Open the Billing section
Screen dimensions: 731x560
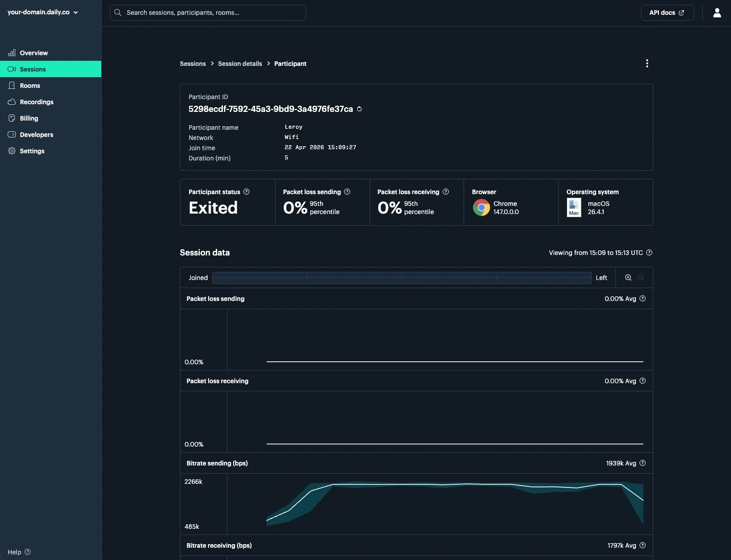[51, 118]
